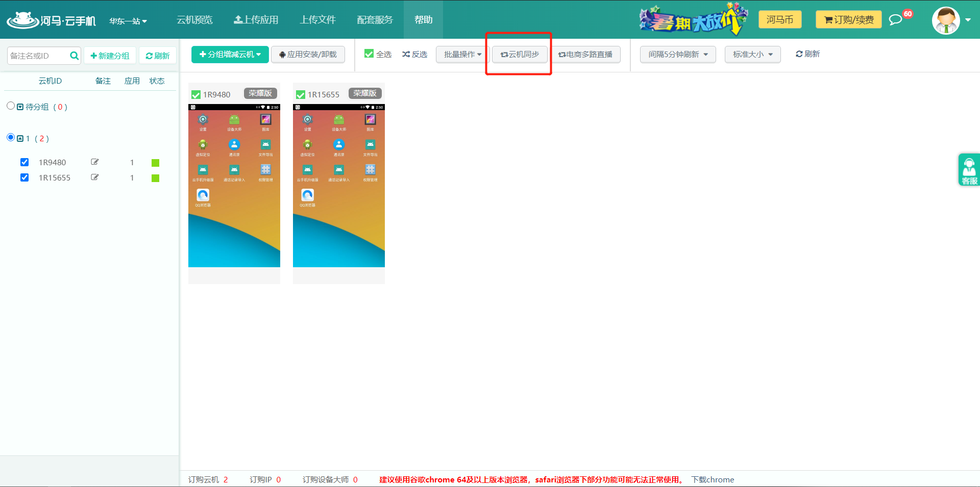Open the 客服 customer service floating icon

[969, 170]
